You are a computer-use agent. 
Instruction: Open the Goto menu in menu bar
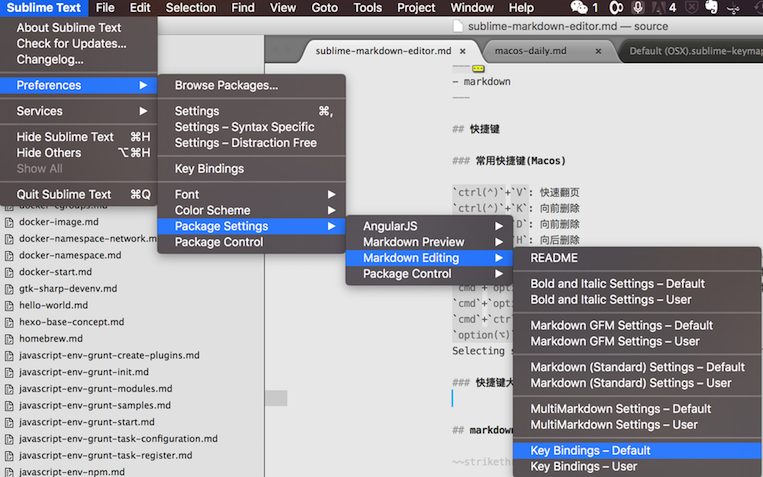[x=324, y=8]
